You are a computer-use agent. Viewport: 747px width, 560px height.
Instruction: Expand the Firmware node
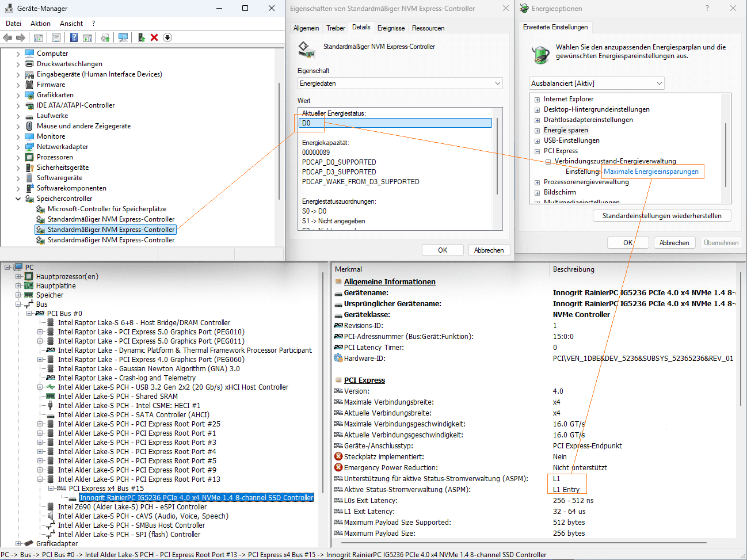tap(18, 85)
